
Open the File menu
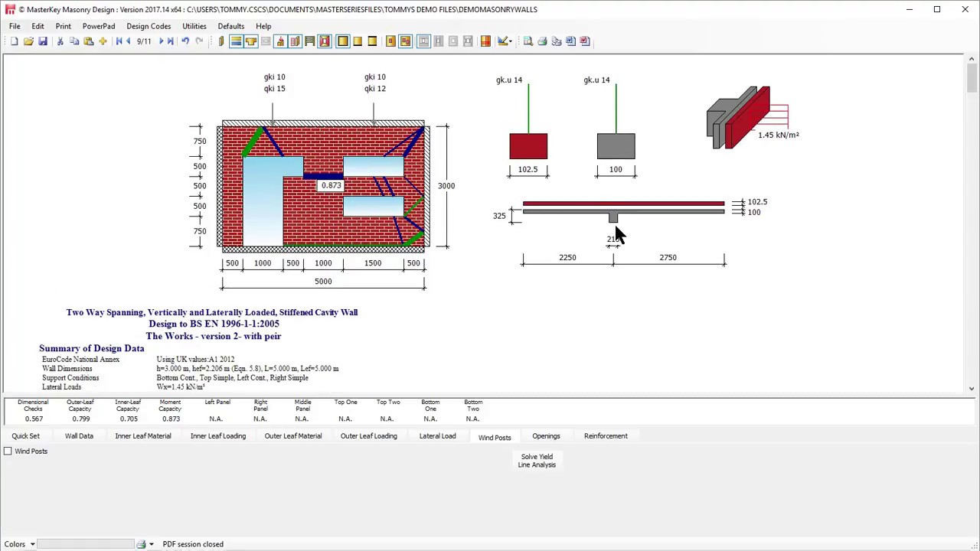(x=15, y=26)
